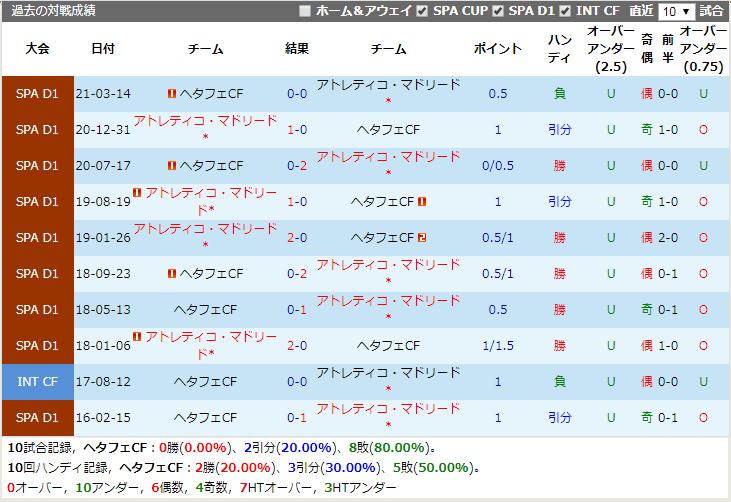Uncheck the INT CF filter checkbox
Screen dimensions: 731x502
point(565,11)
